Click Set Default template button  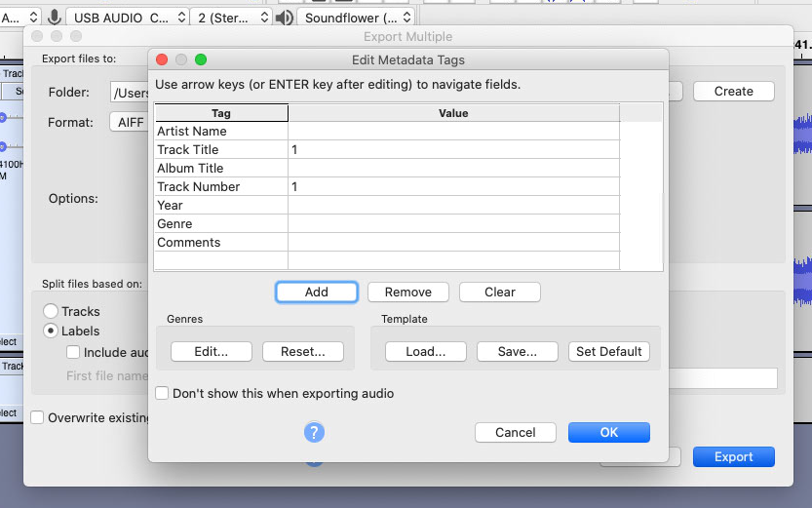tap(608, 351)
